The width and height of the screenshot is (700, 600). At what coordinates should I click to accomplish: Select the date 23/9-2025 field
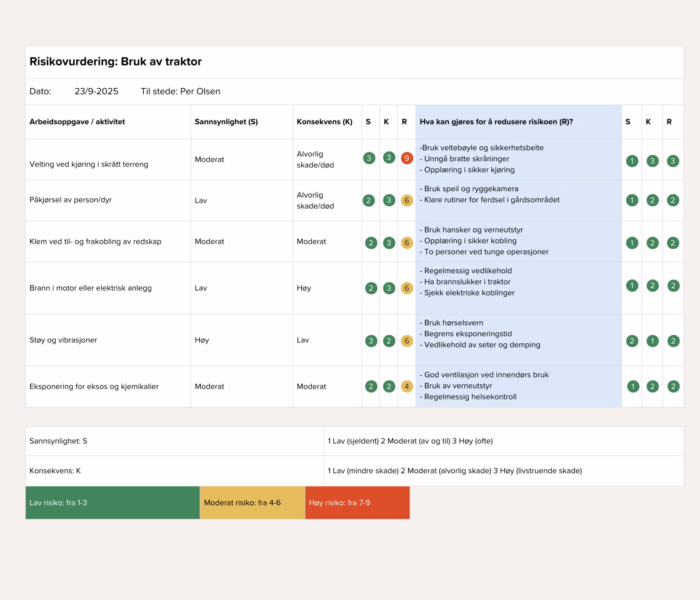click(96, 91)
